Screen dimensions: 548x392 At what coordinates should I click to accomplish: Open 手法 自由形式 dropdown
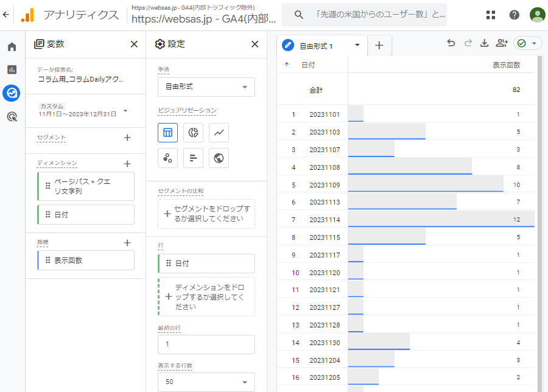tap(206, 87)
